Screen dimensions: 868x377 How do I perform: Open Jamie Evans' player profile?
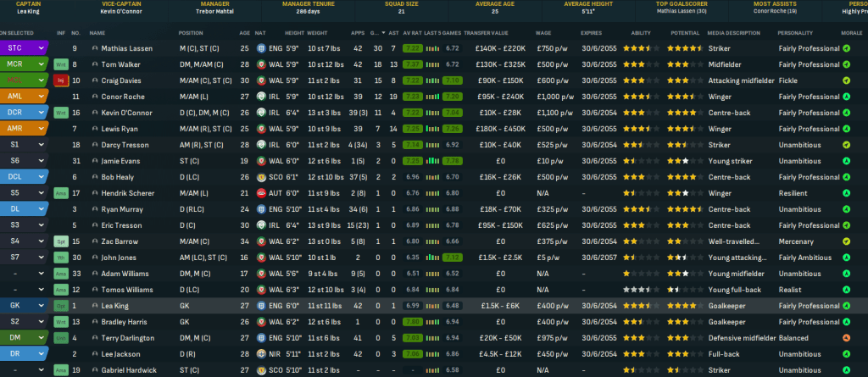tap(122, 161)
